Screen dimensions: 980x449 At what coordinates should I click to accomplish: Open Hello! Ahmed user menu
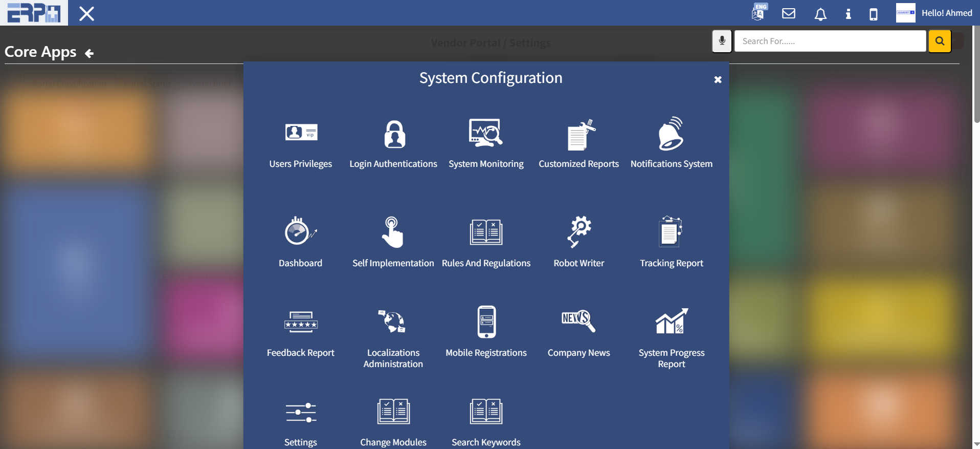[934, 13]
